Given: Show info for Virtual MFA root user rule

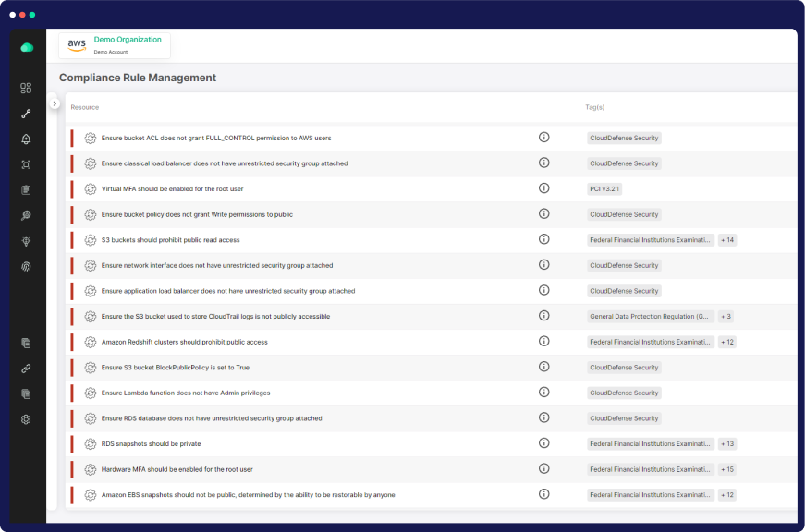Looking at the screenshot, I should (x=543, y=188).
